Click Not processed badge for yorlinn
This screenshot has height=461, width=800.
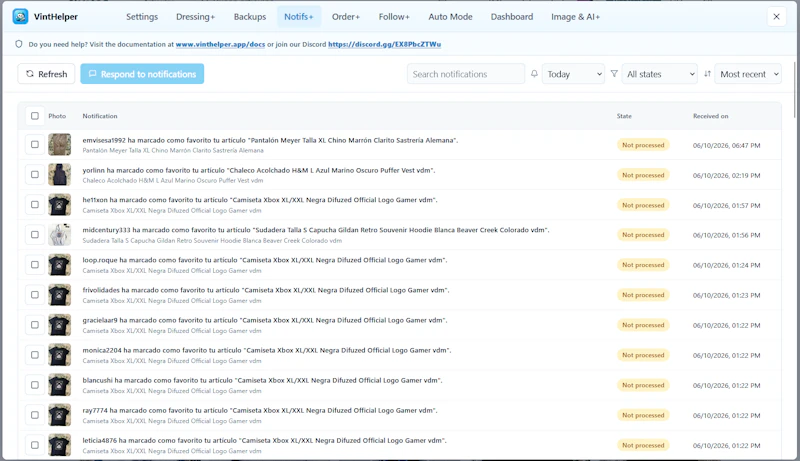tap(643, 175)
